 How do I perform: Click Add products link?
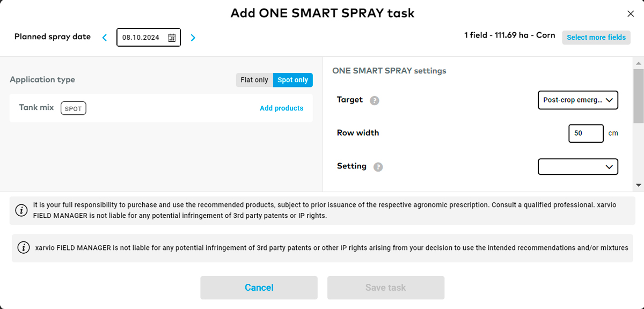[281, 108]
